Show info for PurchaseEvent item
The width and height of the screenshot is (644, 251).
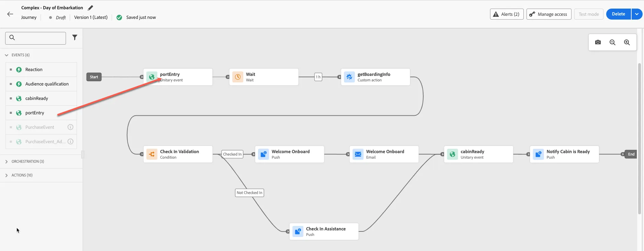(x=70, y=127)
